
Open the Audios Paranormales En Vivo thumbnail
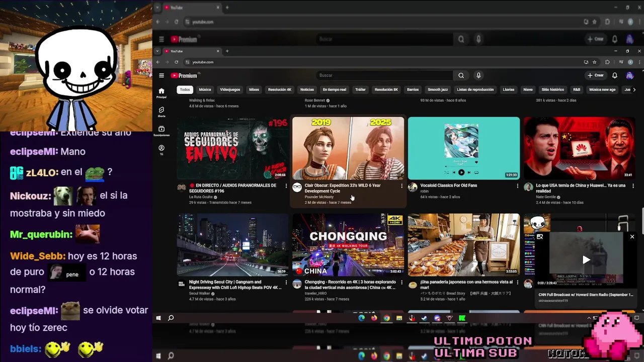point(233,148)
